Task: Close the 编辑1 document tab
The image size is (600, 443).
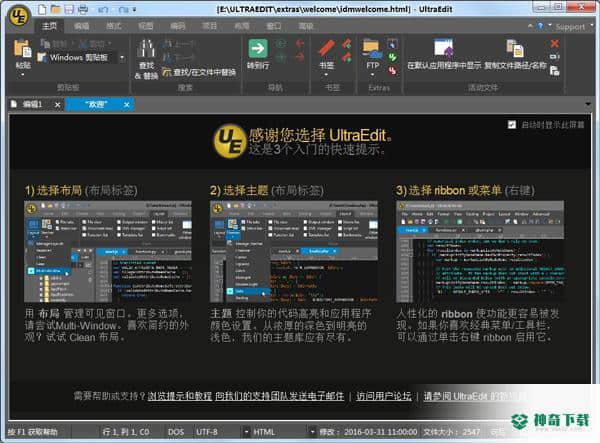Action: point(57,104)
